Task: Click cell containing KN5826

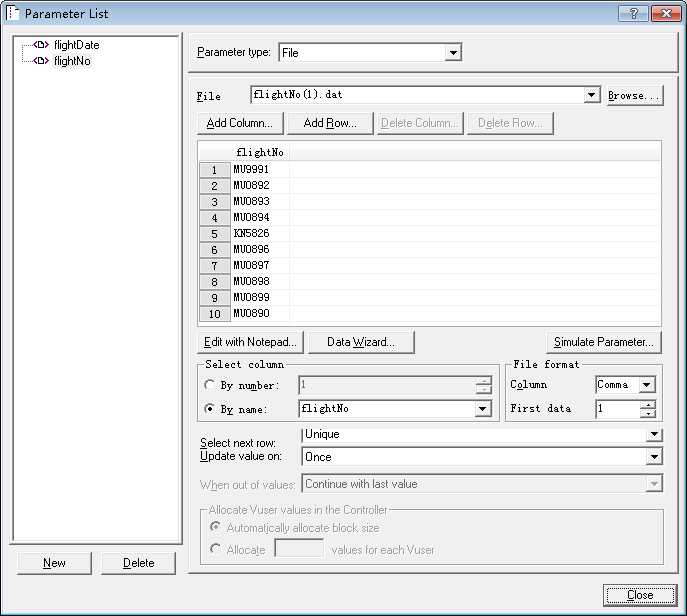Action: coord(260,234)
